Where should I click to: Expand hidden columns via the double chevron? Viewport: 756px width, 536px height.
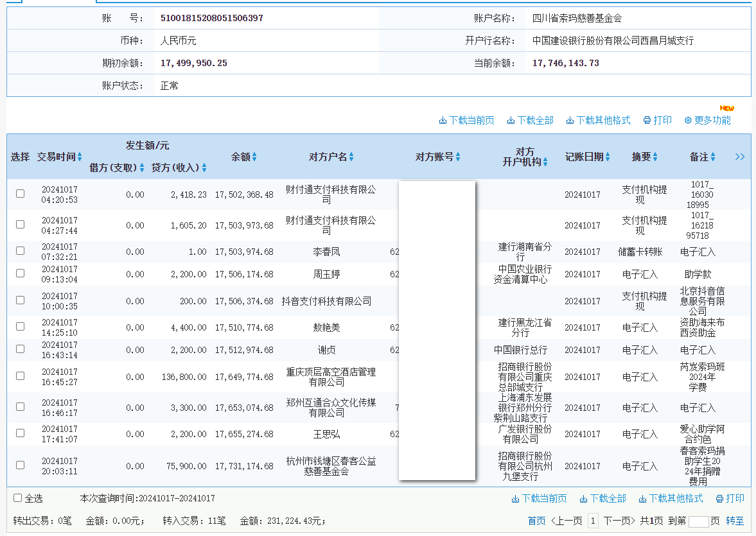[740, 156]
